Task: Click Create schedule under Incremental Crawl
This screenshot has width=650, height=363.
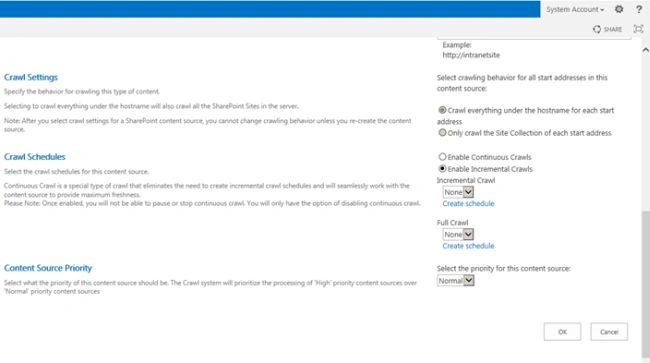Action: coord(468,203)
